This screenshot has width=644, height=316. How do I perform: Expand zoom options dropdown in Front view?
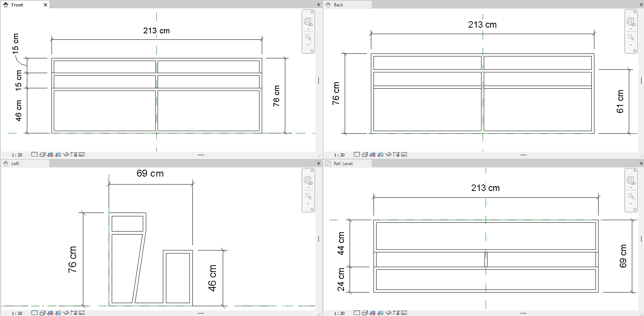tap(308, 45)
